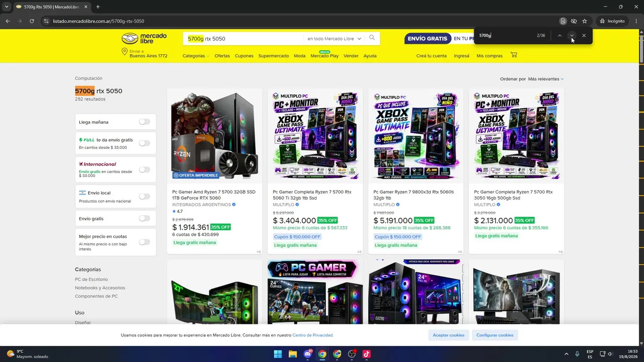Click Creá tu cuenta link
This screenshot has height=362, width=644.
point(431,56)
